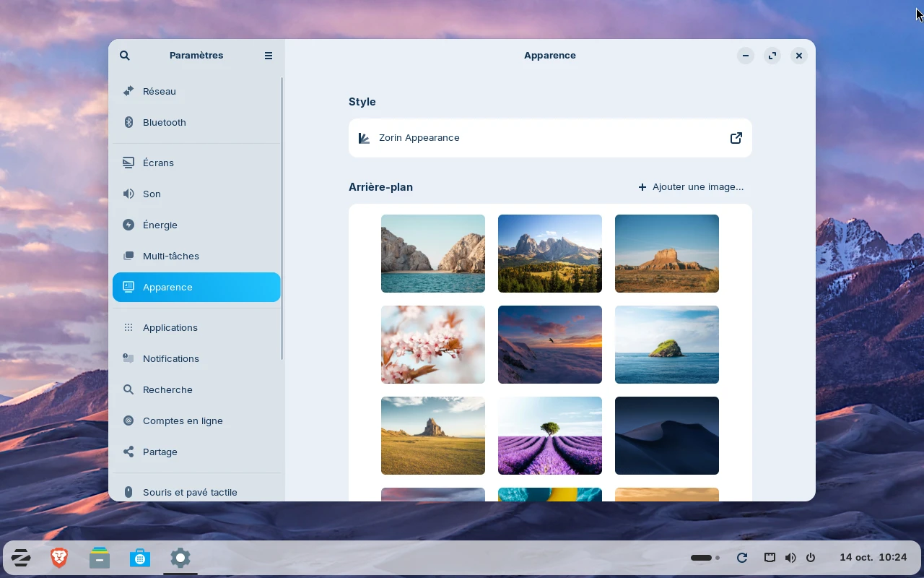Go to Notifications settings
The height and width of the screenshot is (578, 924).
196,358
